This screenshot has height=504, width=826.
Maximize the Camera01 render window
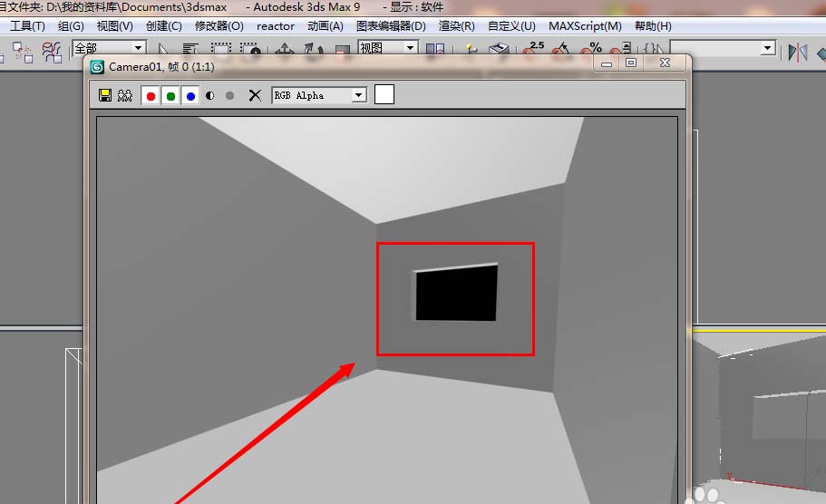(631, 63)
